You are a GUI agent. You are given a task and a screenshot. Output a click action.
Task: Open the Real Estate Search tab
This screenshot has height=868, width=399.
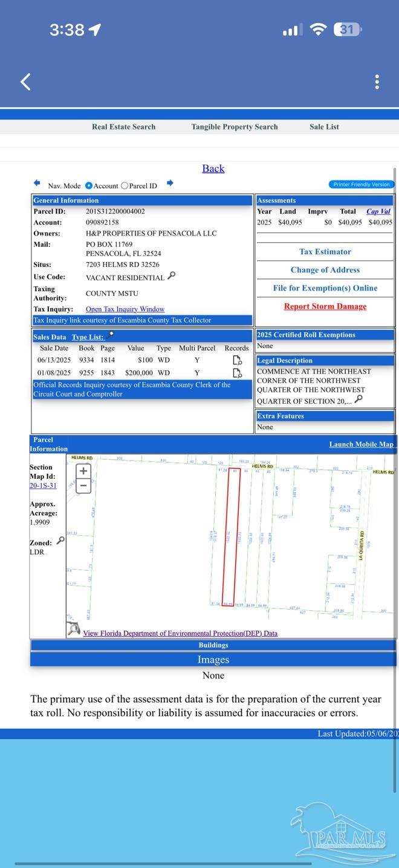pos(123,127)
